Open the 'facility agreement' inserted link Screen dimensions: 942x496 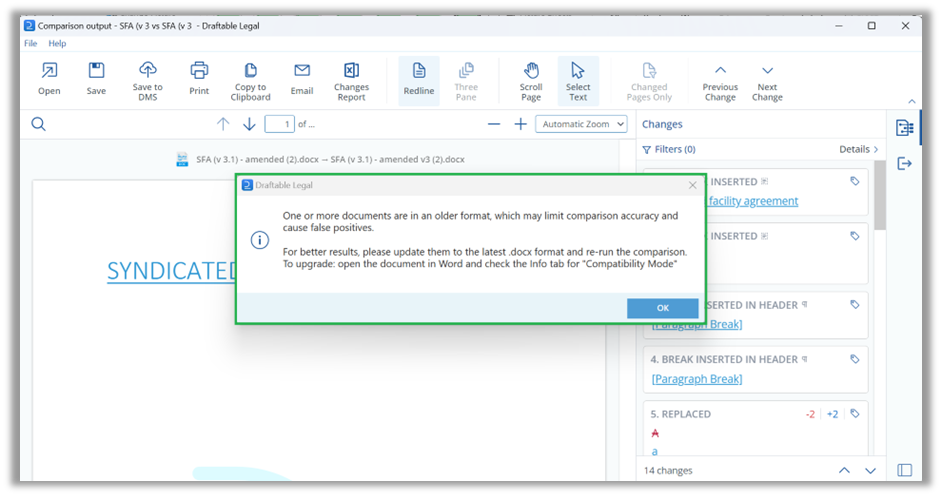coord(753,201)
